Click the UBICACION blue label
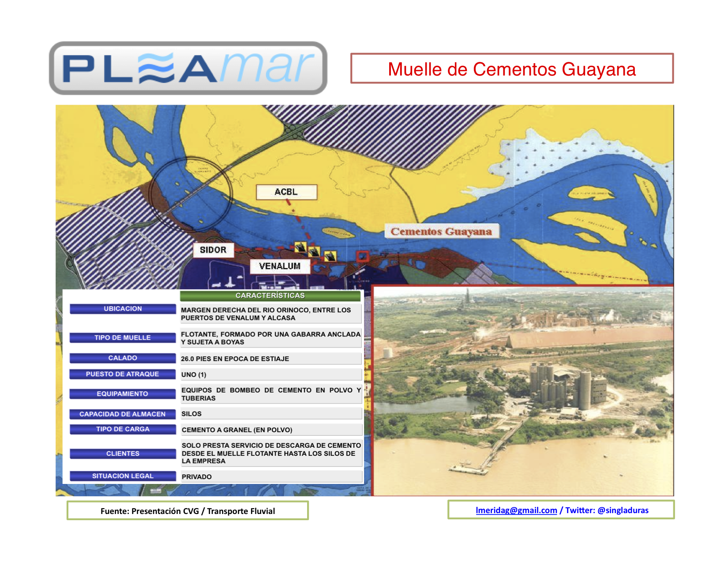The height and width of the screenshot is (563, 728). tap(123, 309)
